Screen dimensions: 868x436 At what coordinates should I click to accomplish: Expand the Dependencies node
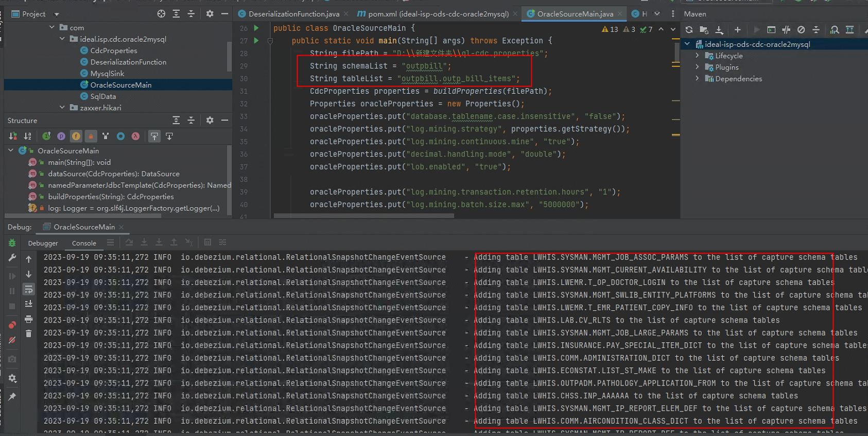pos(698,78)
